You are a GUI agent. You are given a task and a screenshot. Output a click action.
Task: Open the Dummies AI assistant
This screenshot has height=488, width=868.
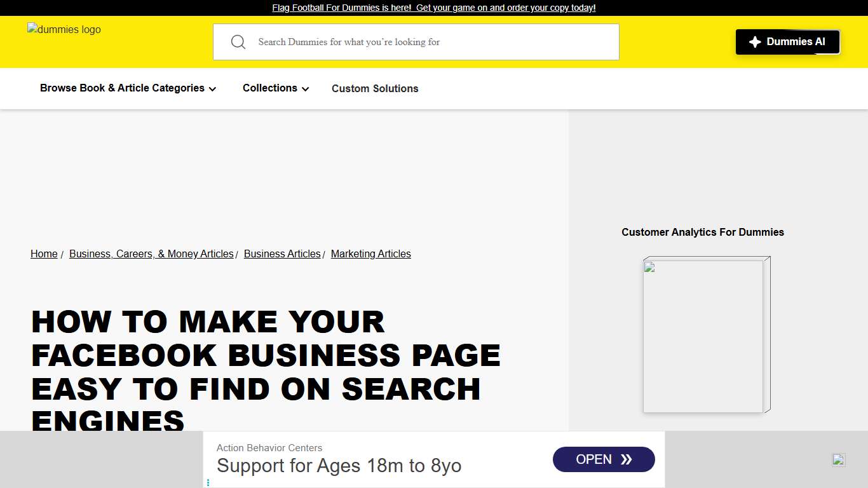[x=788, y=42]
